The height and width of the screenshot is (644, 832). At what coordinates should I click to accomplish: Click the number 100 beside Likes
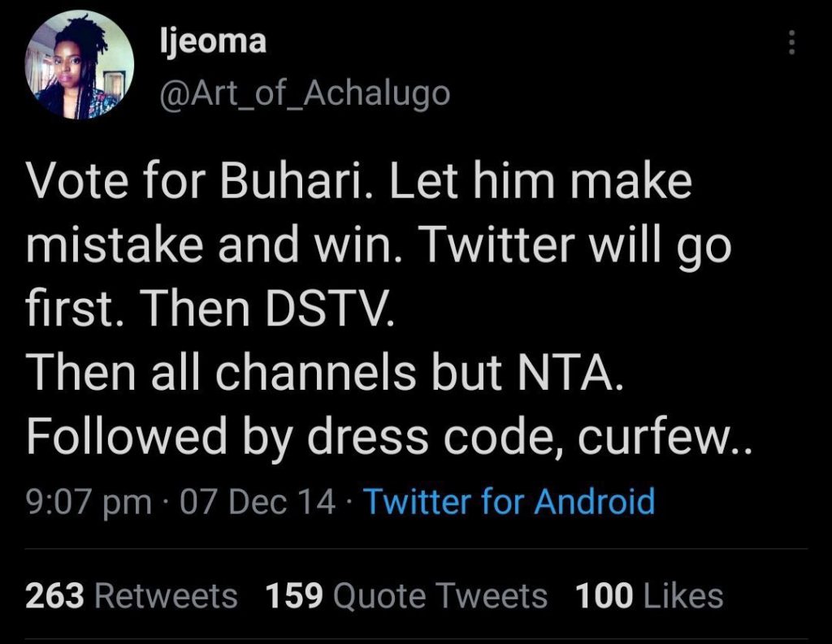[x=604, y=596]
